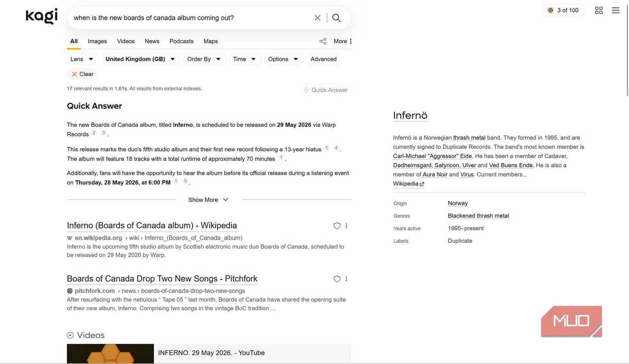Clear the search query with the X icon
Image resolution: width=629 pixels, height=364 pixels.
click(318, 18)
